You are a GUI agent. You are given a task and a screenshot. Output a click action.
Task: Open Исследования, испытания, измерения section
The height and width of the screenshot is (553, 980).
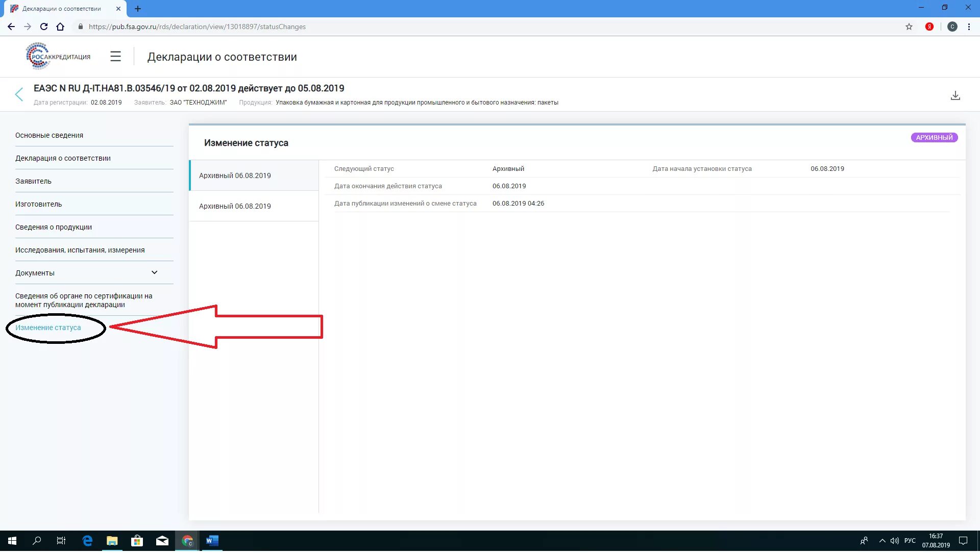tap(80, 250)
